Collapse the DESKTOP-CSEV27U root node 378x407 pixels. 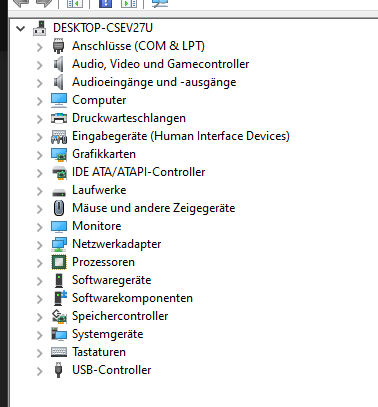[x=21, y=28]
